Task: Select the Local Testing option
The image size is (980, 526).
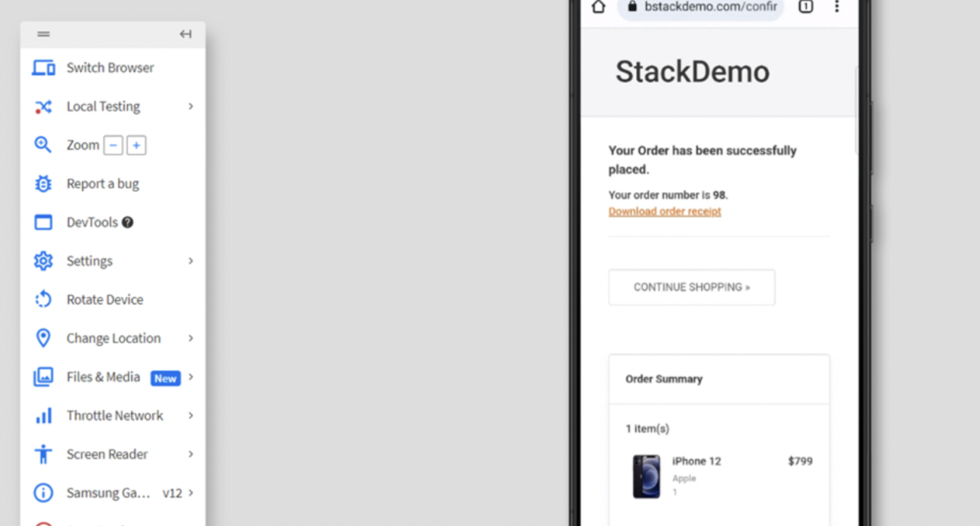Action: pos(103,106)
